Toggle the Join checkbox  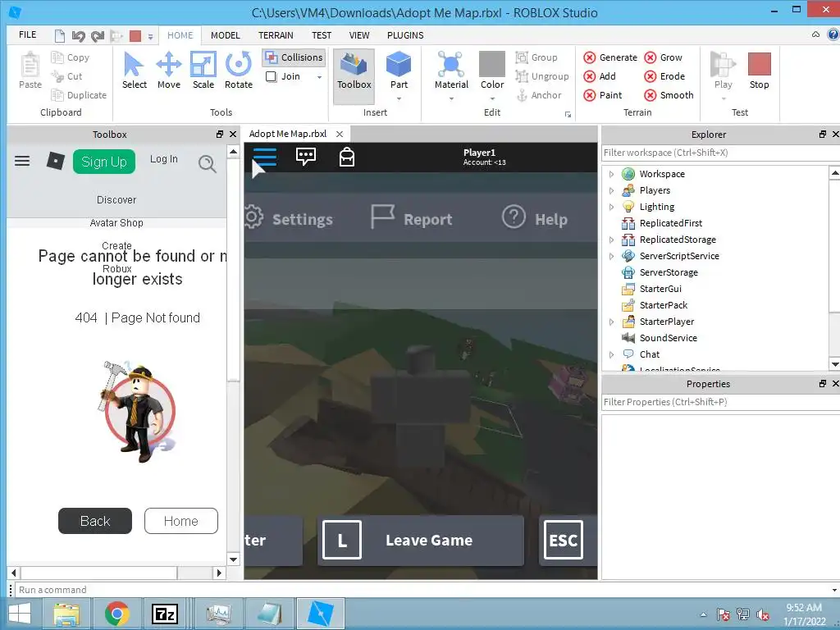pyautogui.click(x=271, y=76)
